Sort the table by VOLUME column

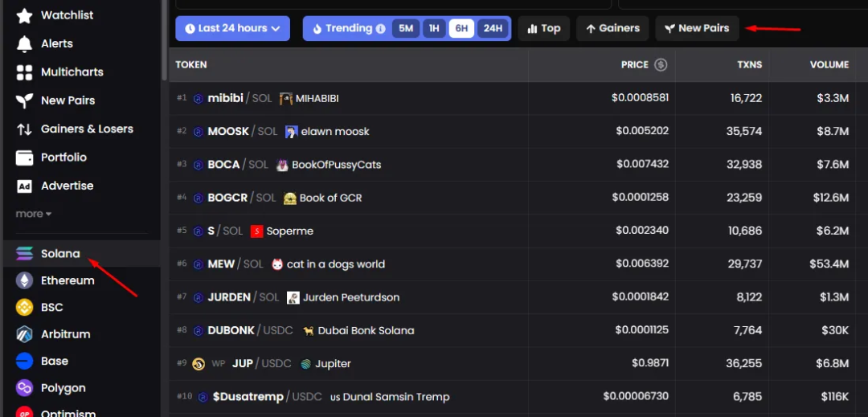tap(829, 64)
